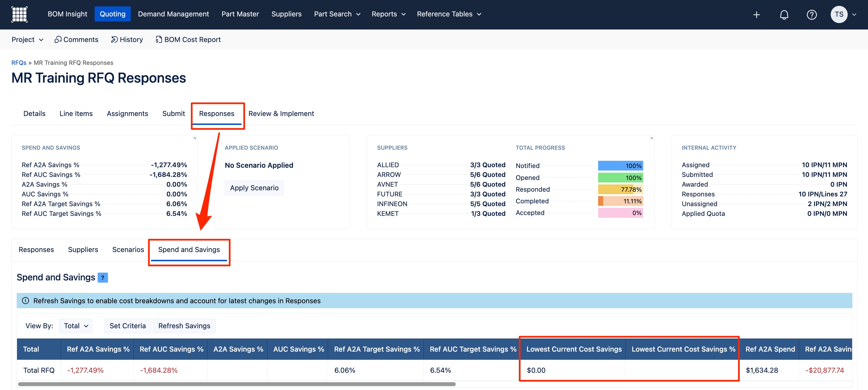Select the Spend and Savings sub-tab

click(189, 250)
